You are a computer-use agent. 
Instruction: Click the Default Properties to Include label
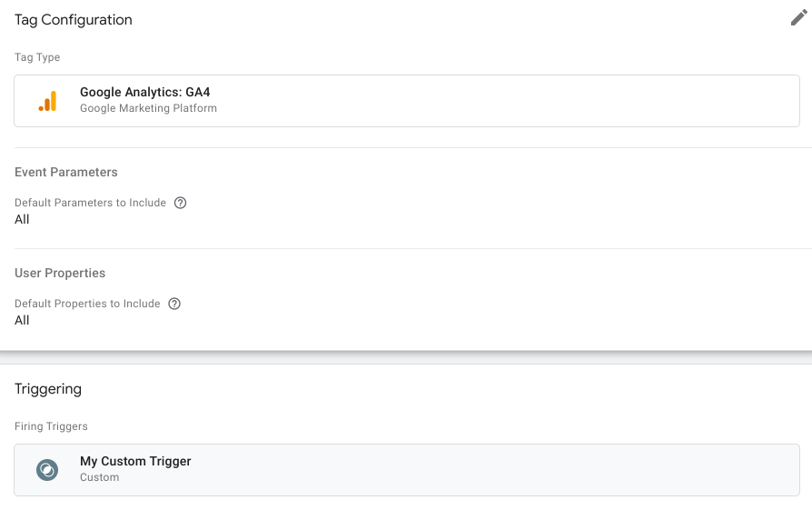pyautogui.click(x=87, y=304)
